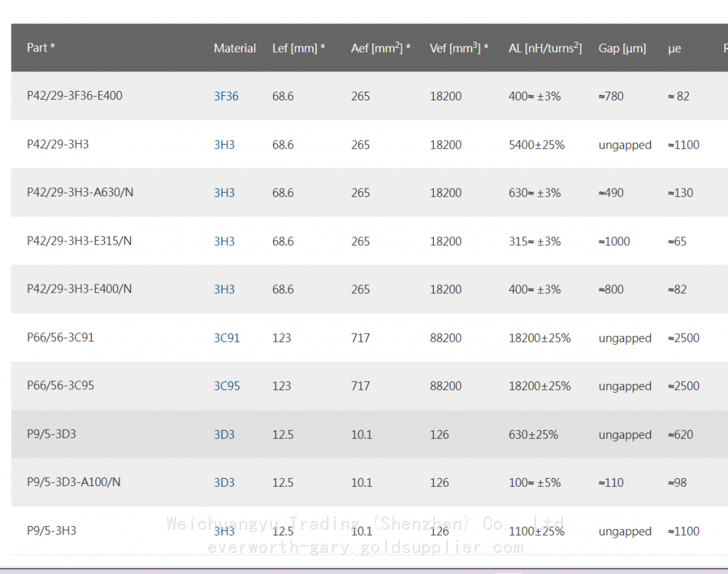
Task: Click the 3C95 material link
Action: (226, 386)
